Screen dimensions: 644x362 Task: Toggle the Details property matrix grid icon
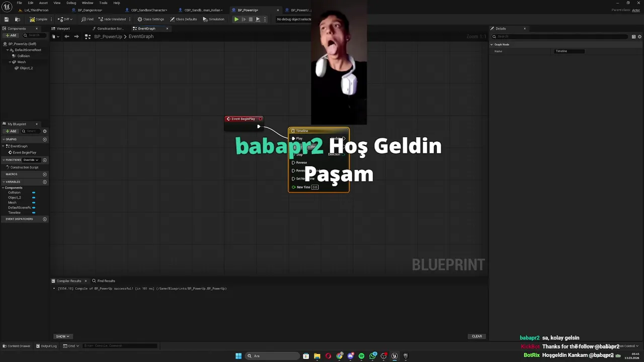coord(634,36)
